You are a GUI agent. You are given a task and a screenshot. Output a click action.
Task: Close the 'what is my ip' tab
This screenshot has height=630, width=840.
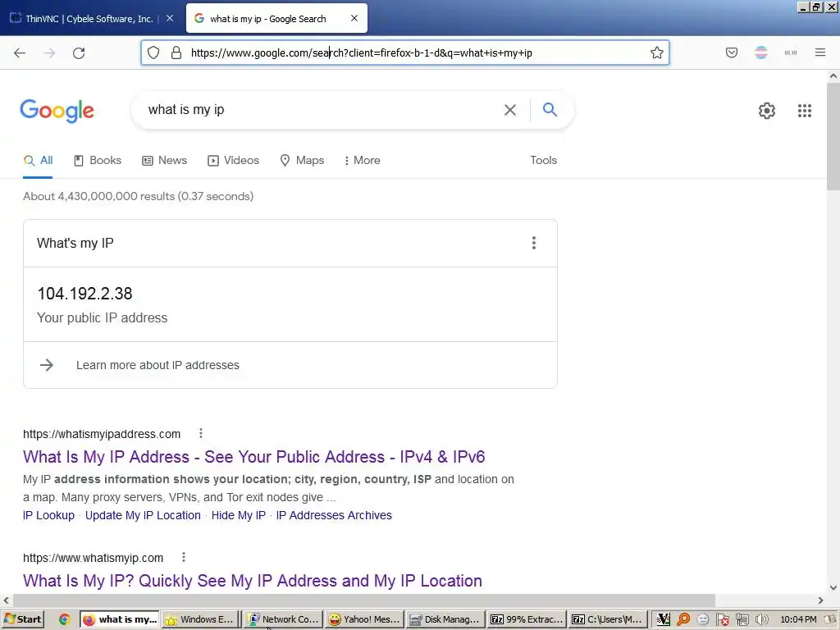pos(354,18)
